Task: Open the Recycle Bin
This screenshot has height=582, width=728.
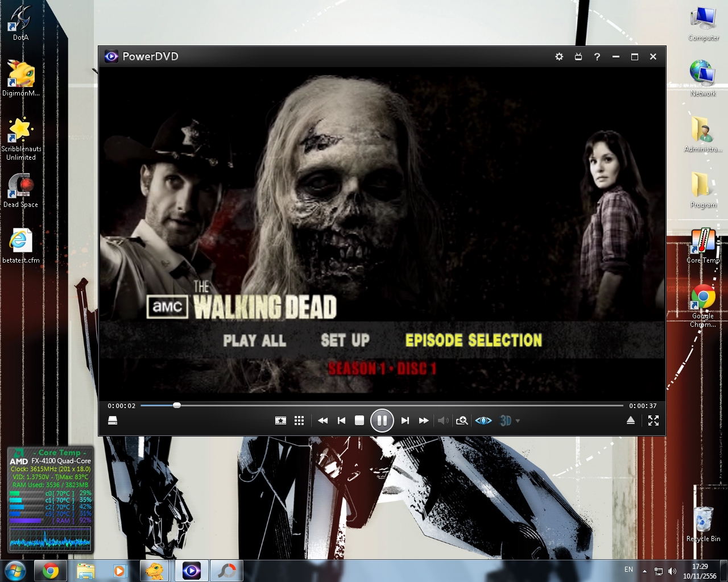Action: (703, 523)
